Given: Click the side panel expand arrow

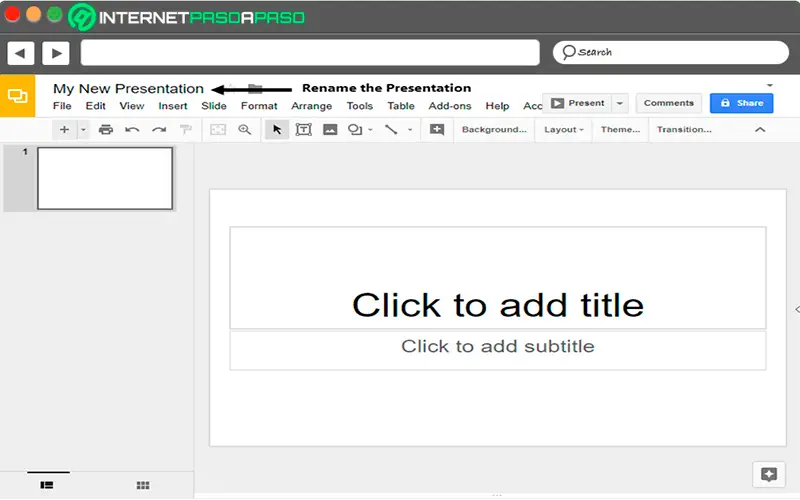Looking at the screenshot, I should click(x=797, y=309).
